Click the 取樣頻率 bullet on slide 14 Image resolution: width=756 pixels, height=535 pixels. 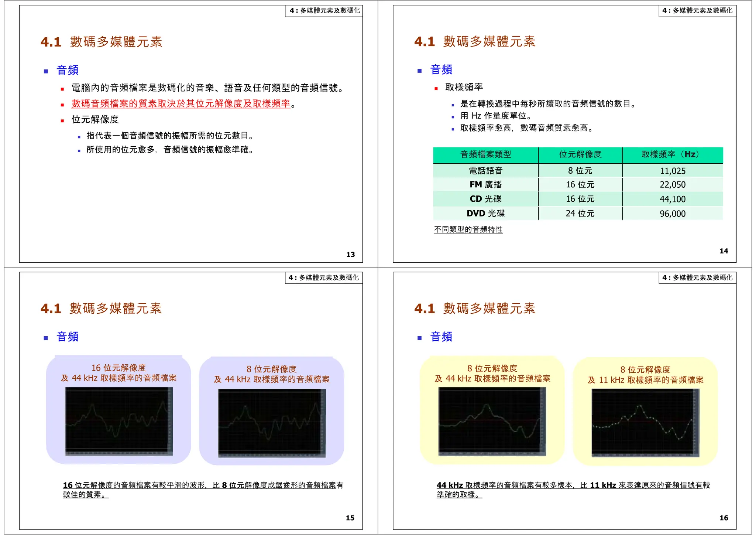tap(464, 87)
